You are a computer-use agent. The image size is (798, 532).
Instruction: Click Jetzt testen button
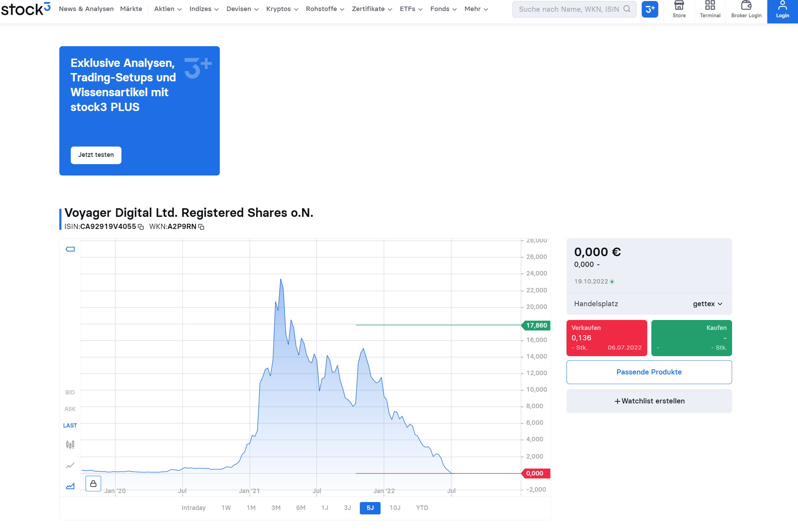click(x=96, y=155)
